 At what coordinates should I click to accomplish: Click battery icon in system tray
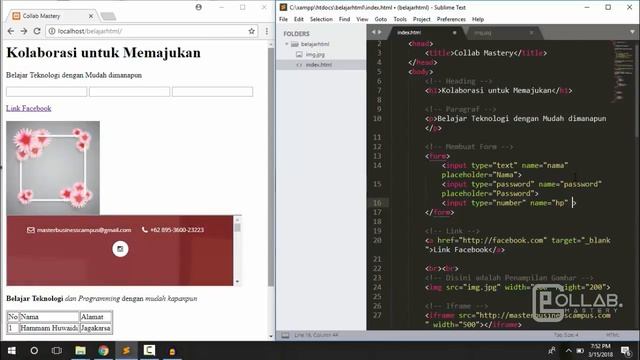(580, 351)
